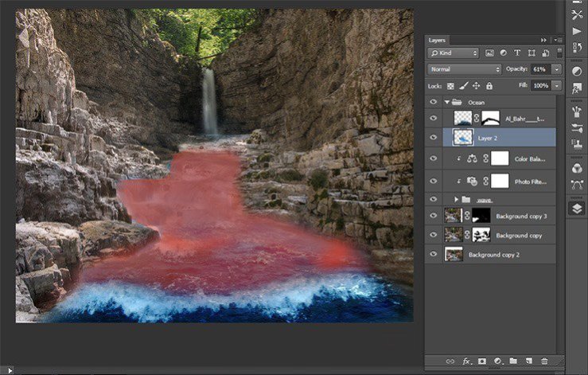Hide the Ocean group
This screenshot has width=588, height=375.
point(434,102)
